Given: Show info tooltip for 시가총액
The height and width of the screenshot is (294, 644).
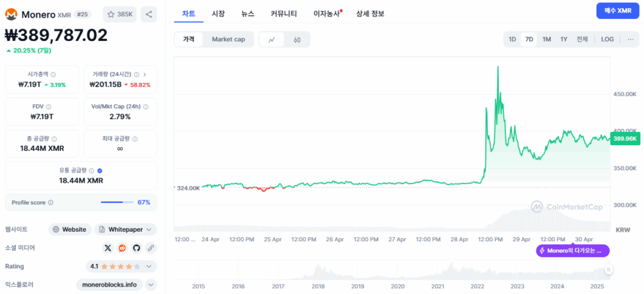Looking at the screenshot, I should tap(53, 75).
